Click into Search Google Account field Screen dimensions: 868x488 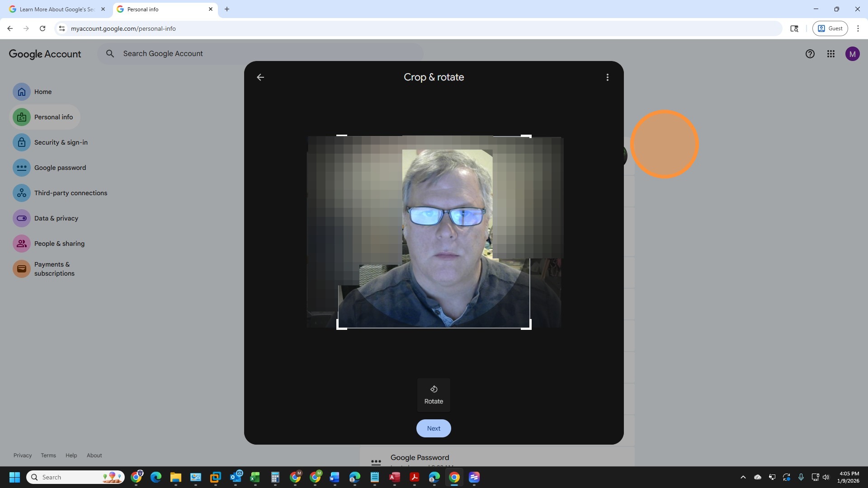[x=262, y=53]
